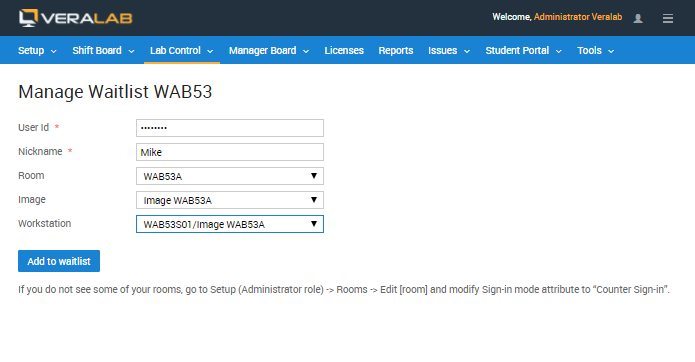Go to Reports page
The image size is (695, 362).
coord(396,51)
